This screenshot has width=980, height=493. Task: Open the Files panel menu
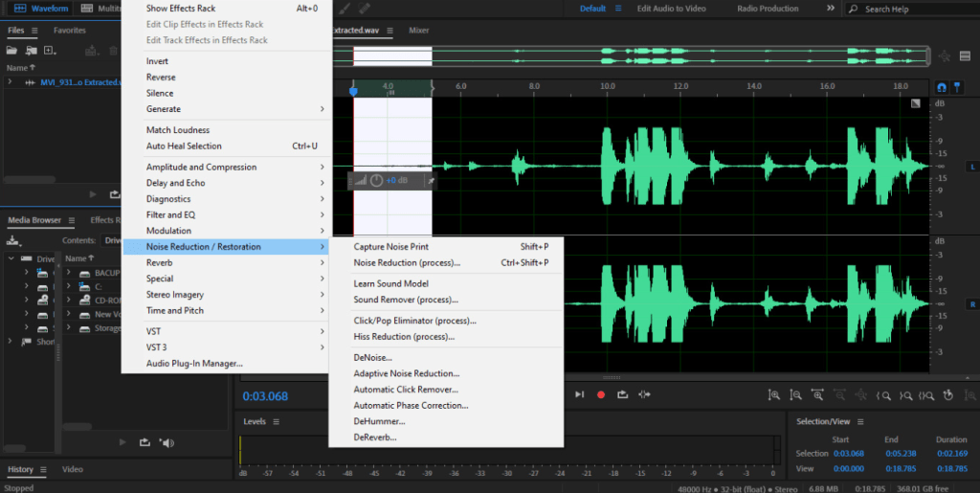click(x=34, y=31)
